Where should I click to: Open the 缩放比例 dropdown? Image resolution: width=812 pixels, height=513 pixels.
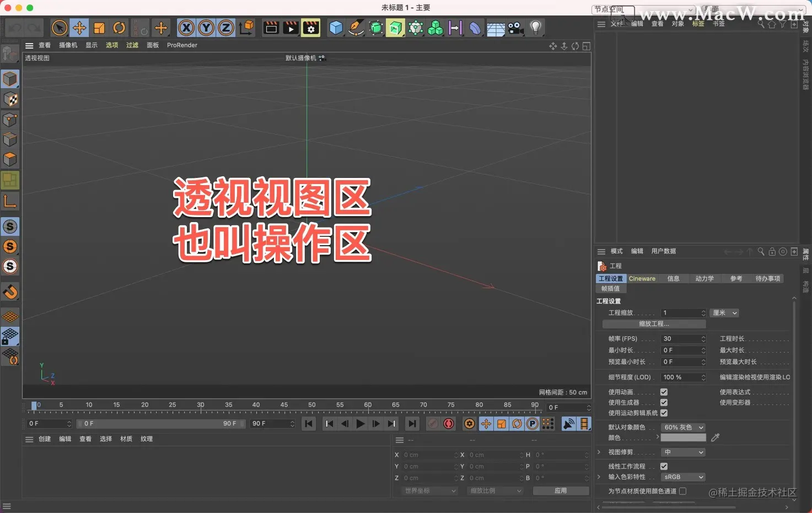click(494, 491)
